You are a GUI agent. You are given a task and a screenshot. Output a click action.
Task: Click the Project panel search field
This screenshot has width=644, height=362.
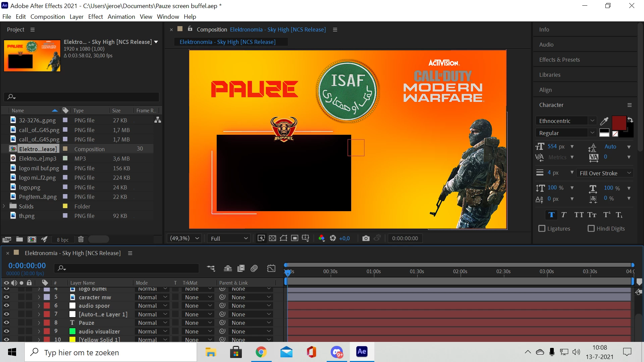click(82, 97)
